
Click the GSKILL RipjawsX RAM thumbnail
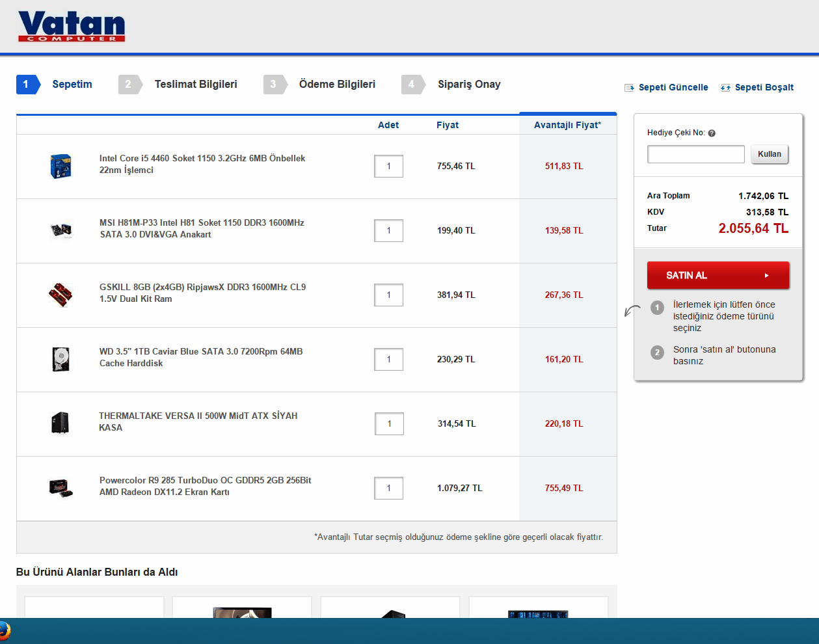point(60,295)
